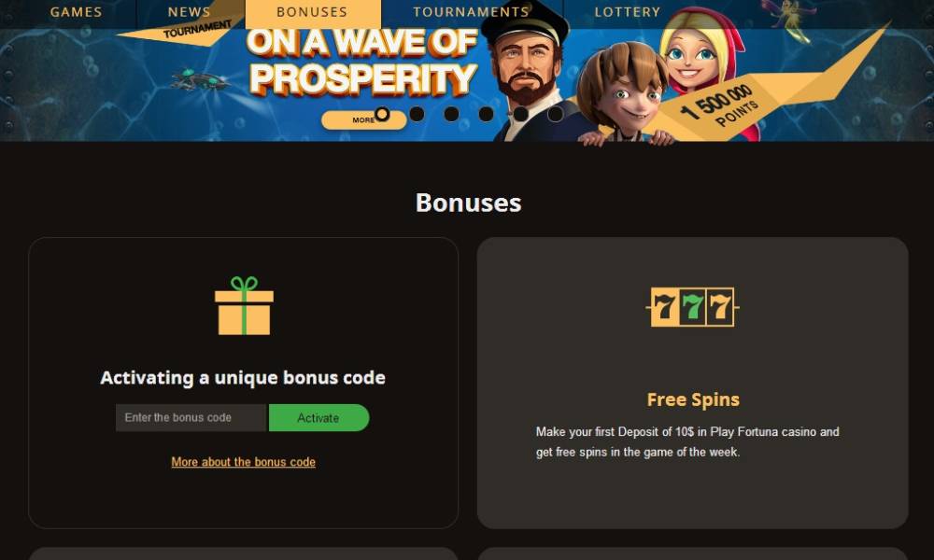Open the Tournaments menu tab
The height and width of the screenshot is (560, 934).
tap(471, 12)
